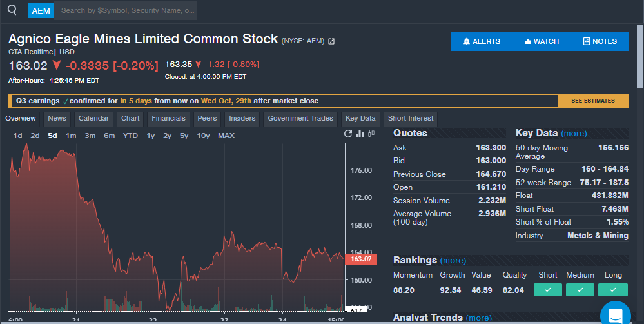
Task: Click SEE ESTIMATES in the earnings banner
Action: (x=593, y=101)
